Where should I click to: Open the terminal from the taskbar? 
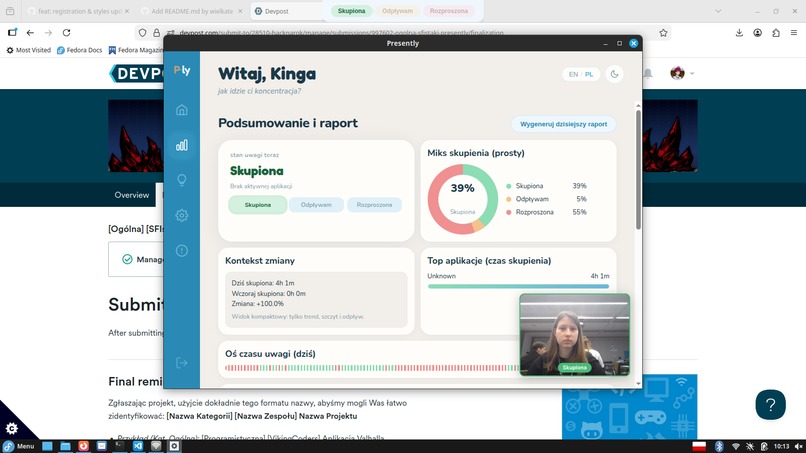coord(119,446)
